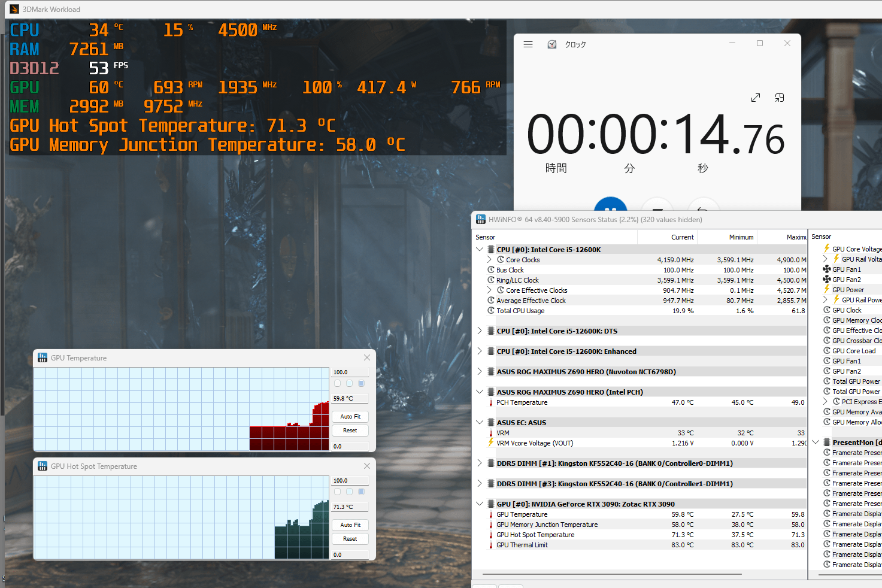This screenshot has height=588, width=882.
Task: Expand the stopwatch to full view
Action: (x=756, y=98)
